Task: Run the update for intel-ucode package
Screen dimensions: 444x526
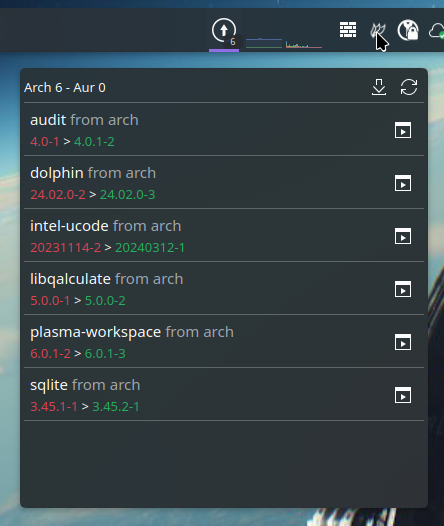Action: pos(403,236)
